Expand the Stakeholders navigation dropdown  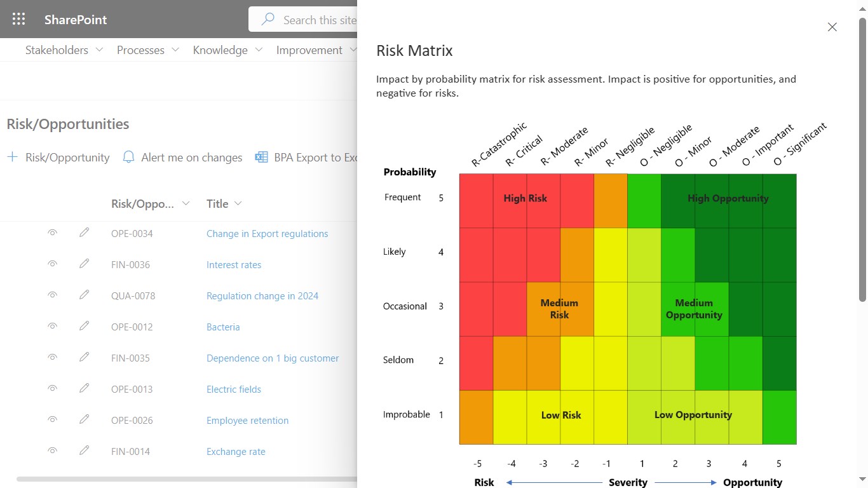tap(99, 50)
